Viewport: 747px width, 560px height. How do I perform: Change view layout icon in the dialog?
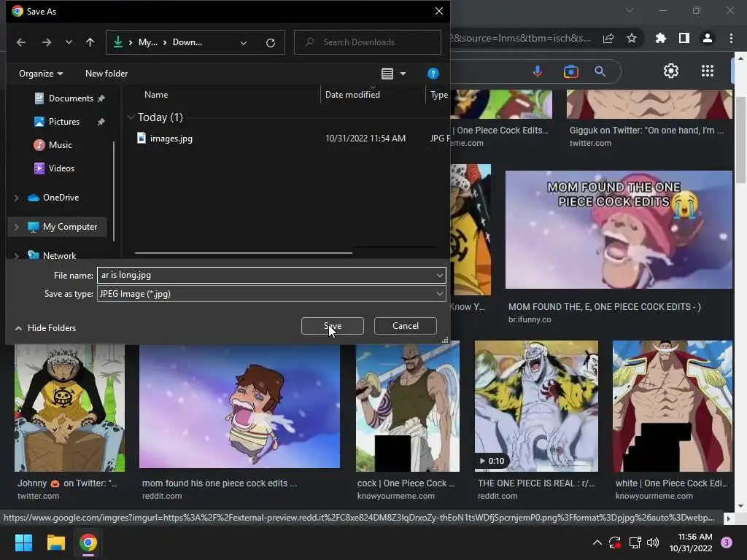[x=387, y=74]
